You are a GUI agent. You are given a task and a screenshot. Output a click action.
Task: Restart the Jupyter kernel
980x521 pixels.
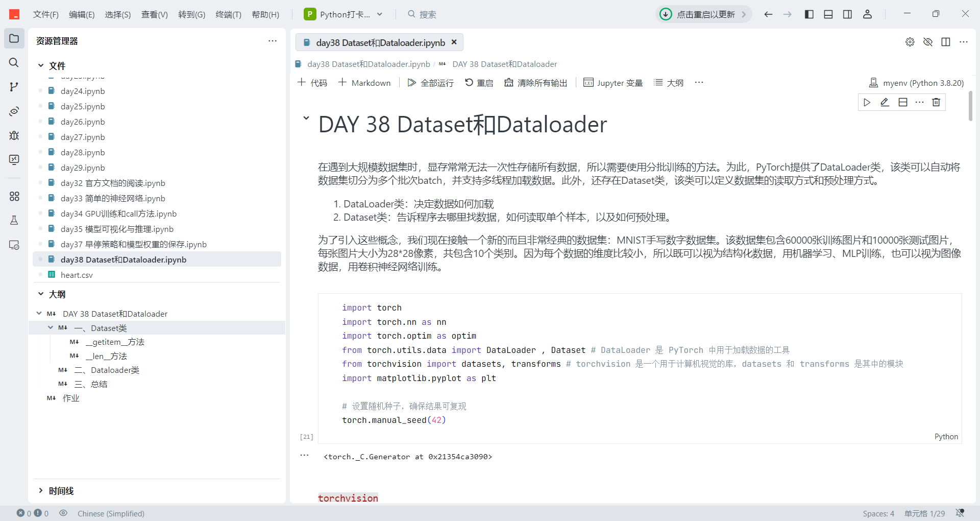point(479,82)
